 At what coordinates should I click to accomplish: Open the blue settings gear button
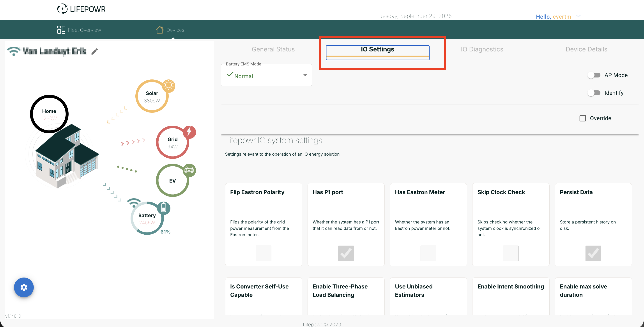[24, 287]
